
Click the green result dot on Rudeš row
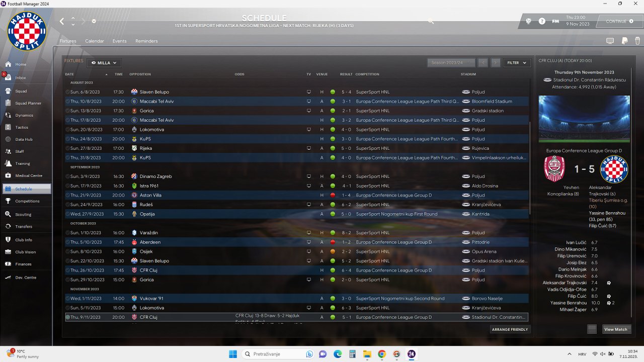pos(333,205)
